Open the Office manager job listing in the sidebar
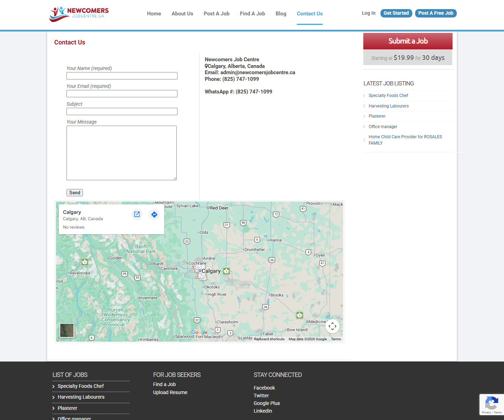Viewport: 504px width, 420px height. point(383,127)
